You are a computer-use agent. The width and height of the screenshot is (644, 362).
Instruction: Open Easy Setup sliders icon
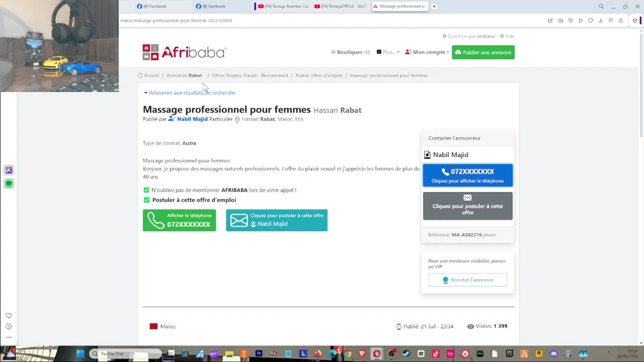tap(611, 21)
